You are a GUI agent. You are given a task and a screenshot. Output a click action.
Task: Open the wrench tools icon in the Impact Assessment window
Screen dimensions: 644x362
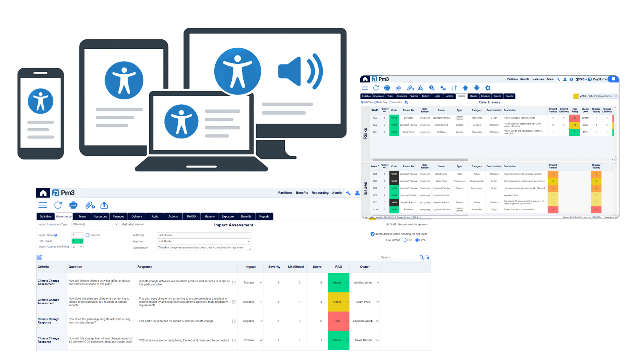348,193
